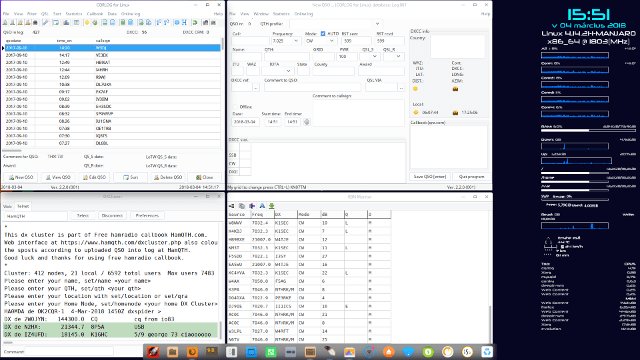This screenshot has height=360, width=640.
Task: Click the Save QSO [enter] button
Action: (x=430, y=177)
